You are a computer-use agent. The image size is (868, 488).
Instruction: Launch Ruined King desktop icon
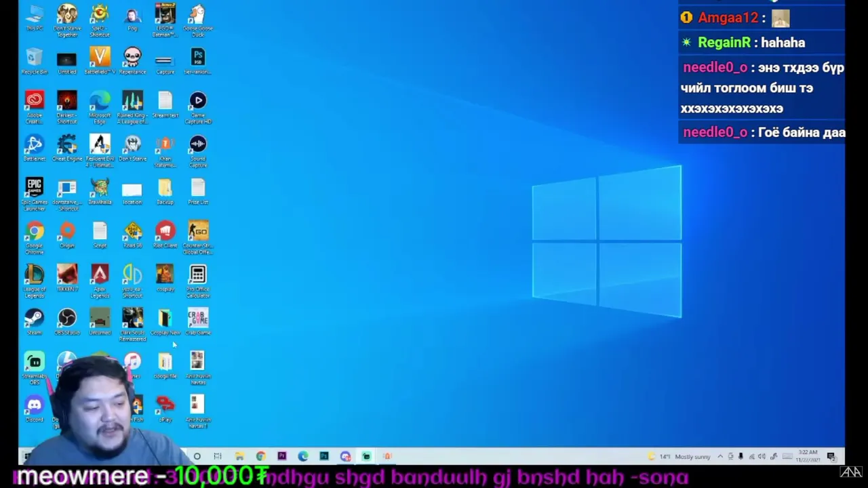pyautogui.click(x=132, y=107)
